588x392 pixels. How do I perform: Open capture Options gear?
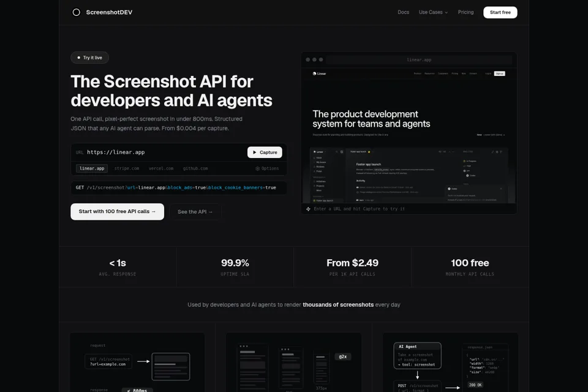[267, 168]
